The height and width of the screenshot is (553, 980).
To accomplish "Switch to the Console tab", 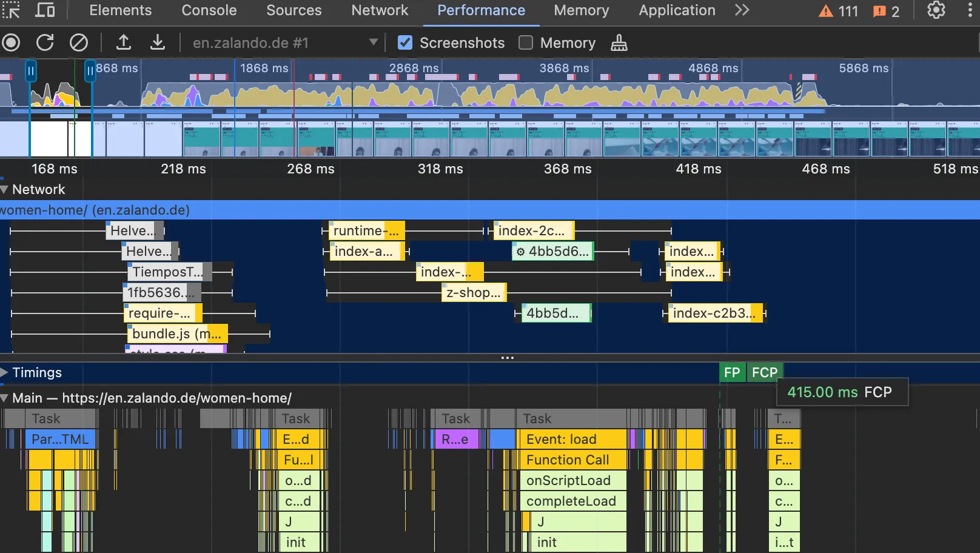I will tap(209, 10).
